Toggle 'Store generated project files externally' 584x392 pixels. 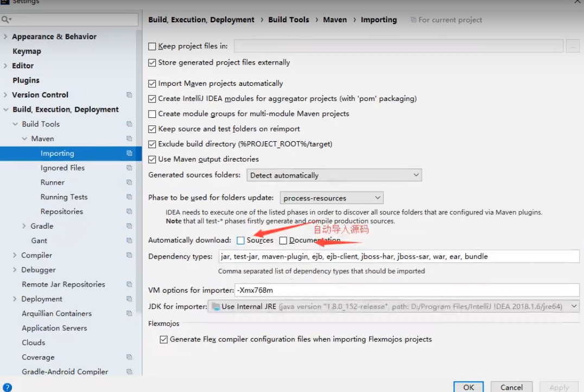point(152,62)
